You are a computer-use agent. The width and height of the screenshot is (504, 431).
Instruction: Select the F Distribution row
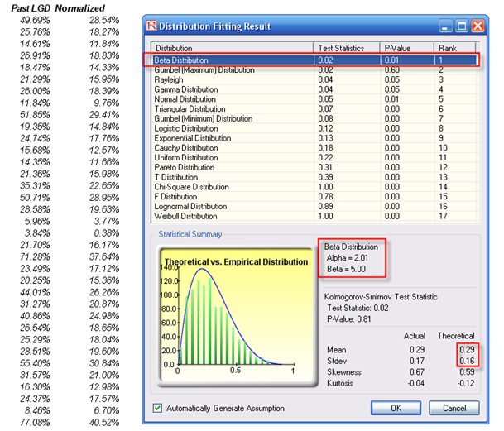click(315, 196)
